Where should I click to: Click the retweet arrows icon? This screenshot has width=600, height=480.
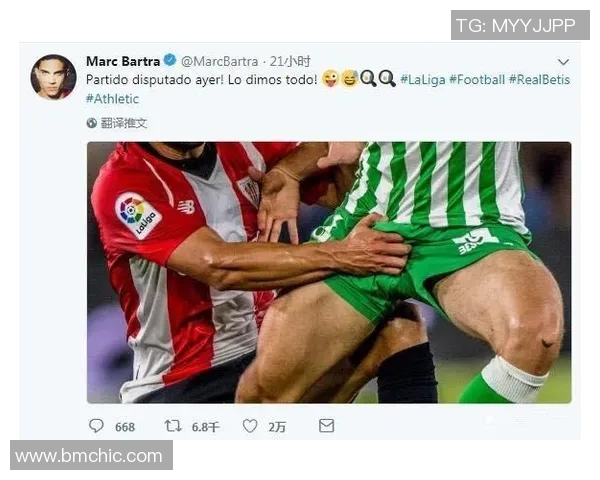point(173,426)
